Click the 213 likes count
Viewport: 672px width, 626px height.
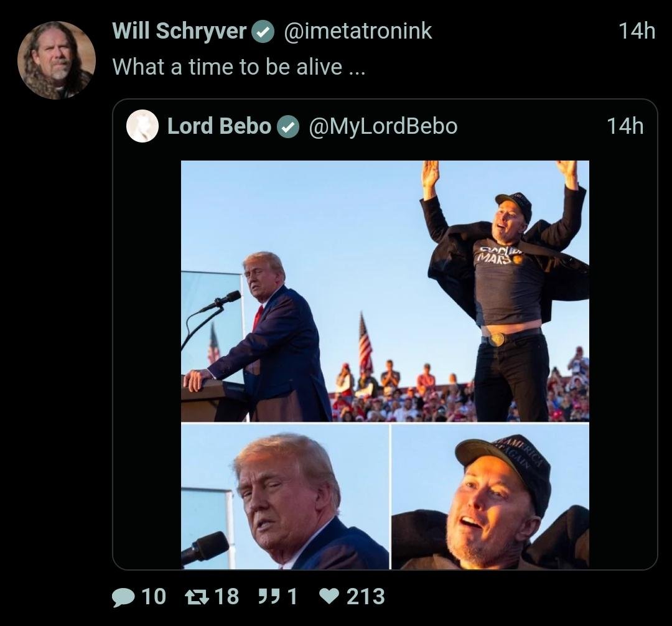click(365, 597)
